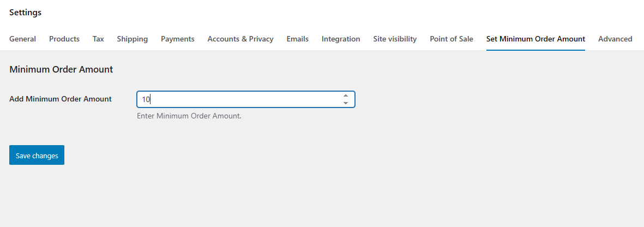This screenshot has height=227, width=644.
Task: Select Set Minimum Order Amount tab
Action: (535, 39)
